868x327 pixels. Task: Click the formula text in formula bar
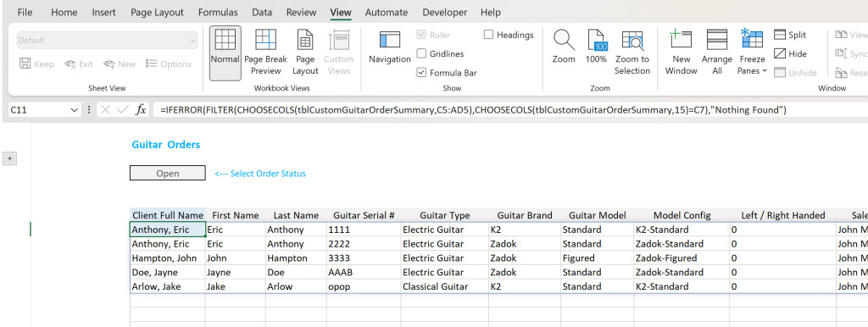[x=473, y=110]
